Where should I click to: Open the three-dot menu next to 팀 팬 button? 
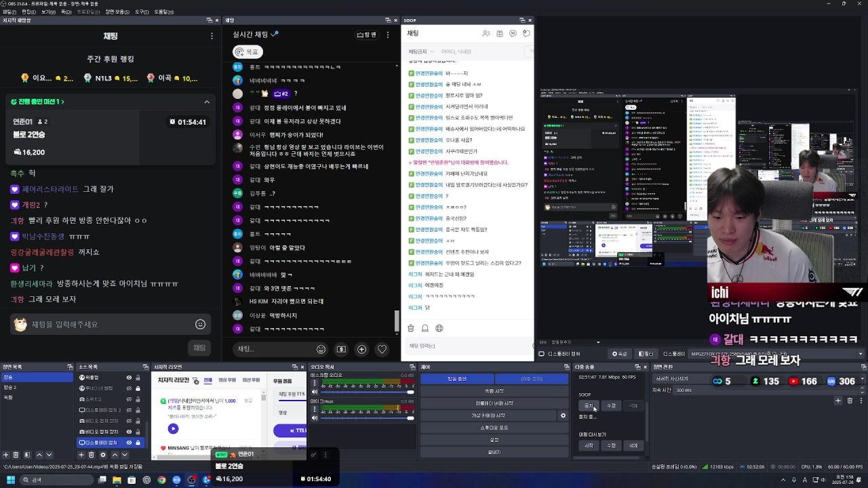(x=388, y=35)
